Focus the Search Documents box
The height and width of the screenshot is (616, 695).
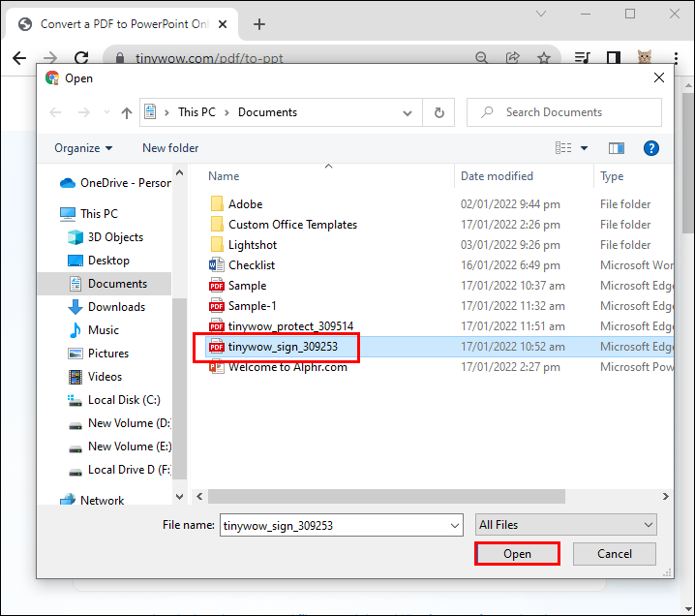pos(563,112)
